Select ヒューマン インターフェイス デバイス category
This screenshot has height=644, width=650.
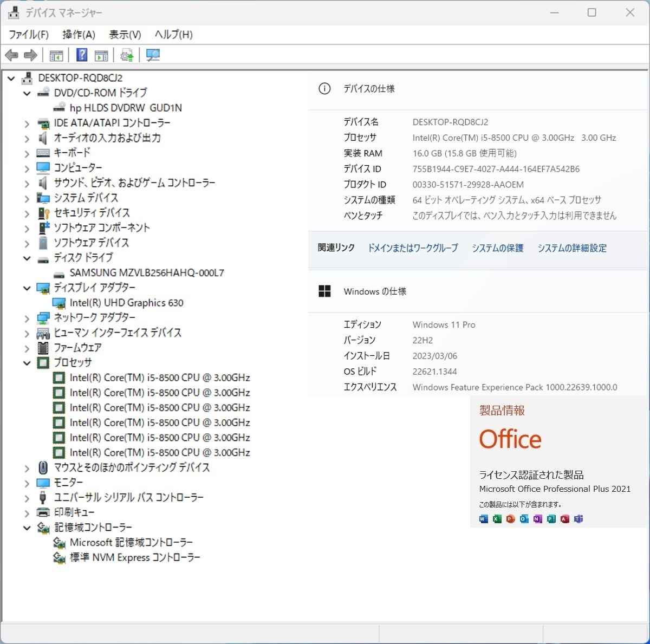coord(118,333)
